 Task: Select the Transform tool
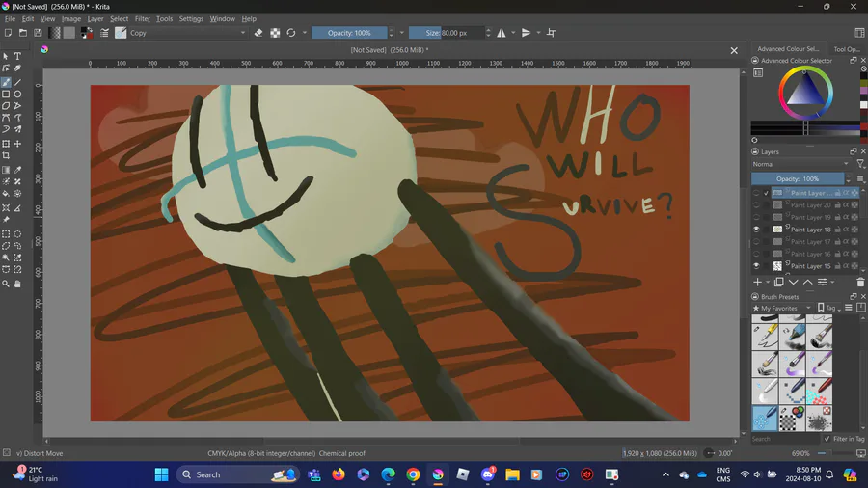(x=6, y=144)
